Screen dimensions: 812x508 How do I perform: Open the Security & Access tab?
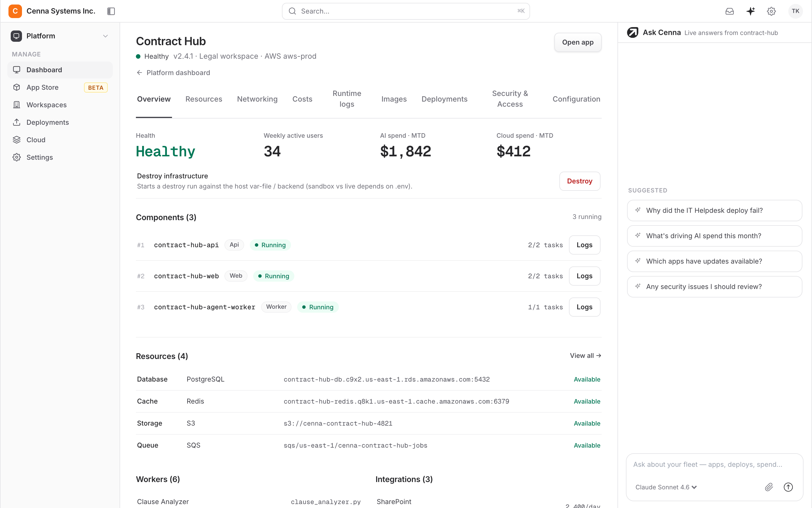point(510,99)
